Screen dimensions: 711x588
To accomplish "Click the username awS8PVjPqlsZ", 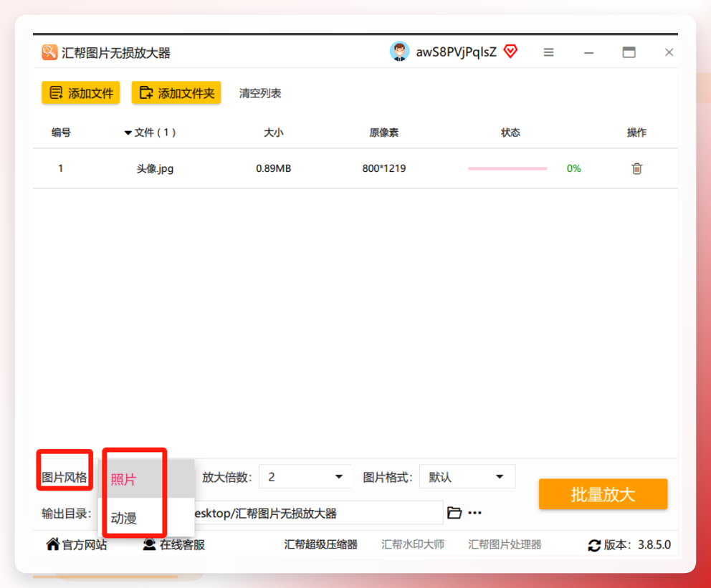I will click(x=456, y=52).
